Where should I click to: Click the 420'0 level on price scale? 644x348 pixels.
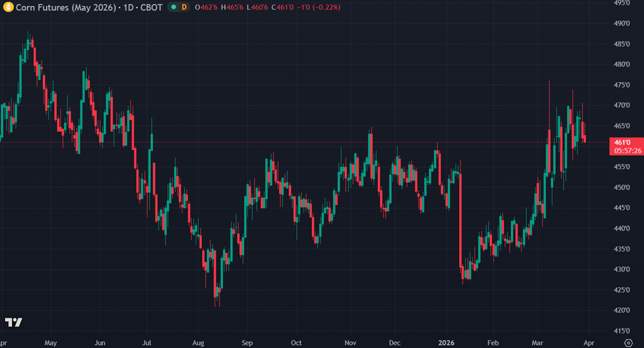(621, 310)
